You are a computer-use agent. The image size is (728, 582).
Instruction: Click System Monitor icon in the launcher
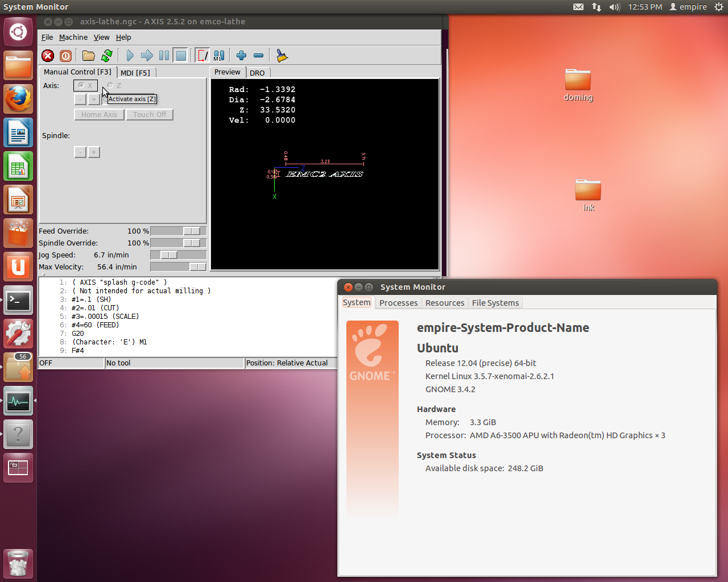tap(18, 401)
